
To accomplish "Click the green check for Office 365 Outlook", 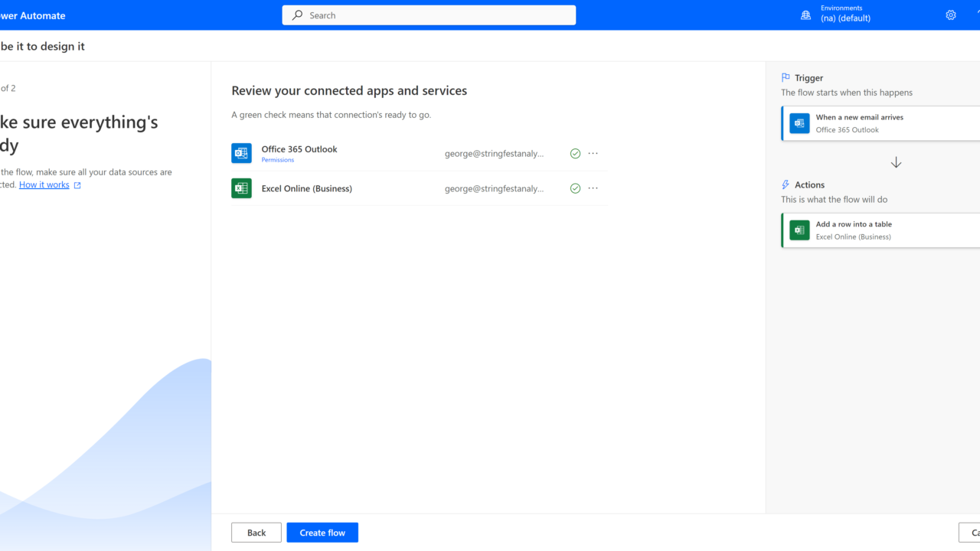I will 575,154.
